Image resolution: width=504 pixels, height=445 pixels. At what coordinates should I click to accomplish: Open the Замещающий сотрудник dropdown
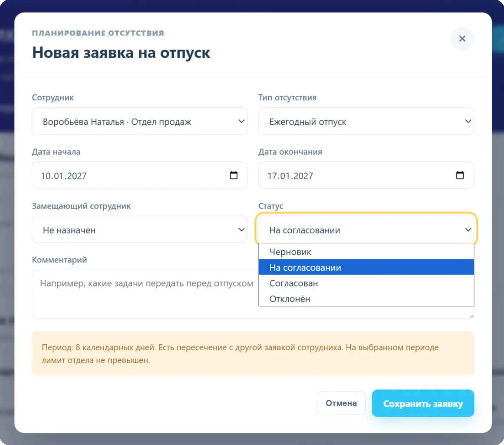point(139,229)
